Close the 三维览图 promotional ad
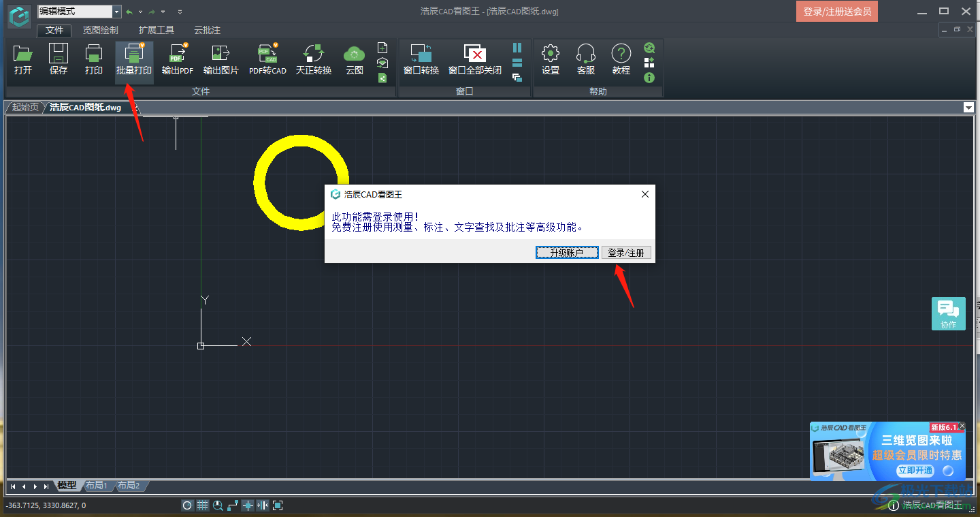Viewport: 980px width, 517px height. tap(962, 426)
